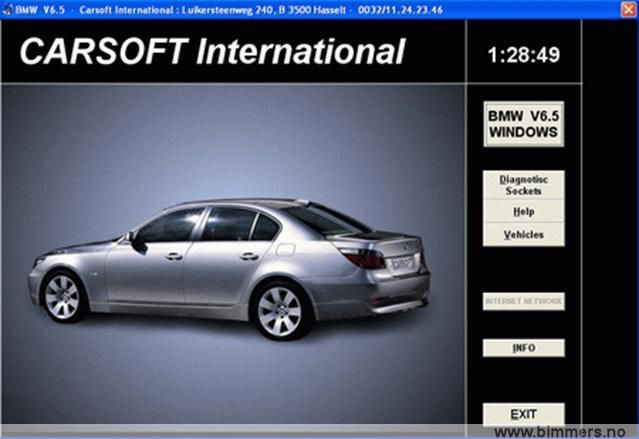
Task: Select the Vehicles button
Action: [x=524, y=234]
